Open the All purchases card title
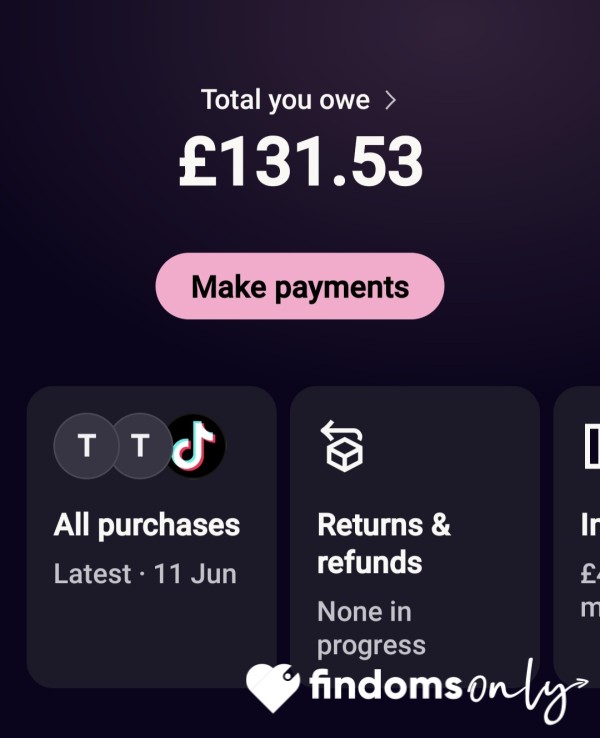 147,525
